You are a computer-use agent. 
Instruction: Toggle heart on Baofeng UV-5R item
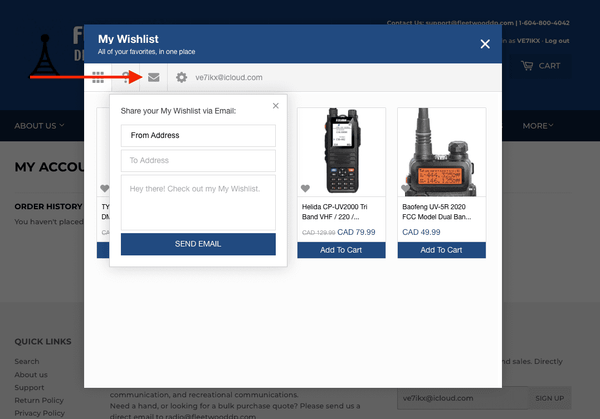(405, 188)
